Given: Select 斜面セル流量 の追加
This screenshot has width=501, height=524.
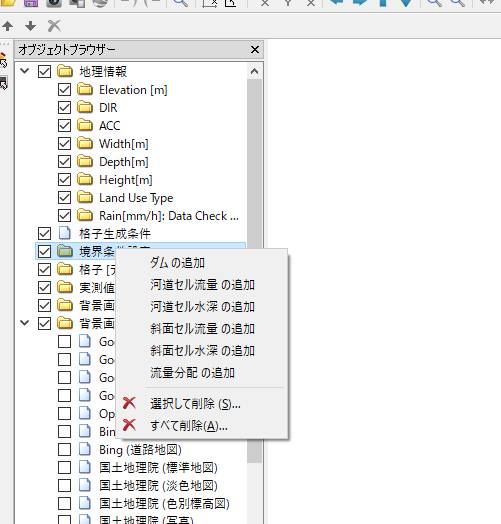Looking at the screenshot, I should coord(202,329).
